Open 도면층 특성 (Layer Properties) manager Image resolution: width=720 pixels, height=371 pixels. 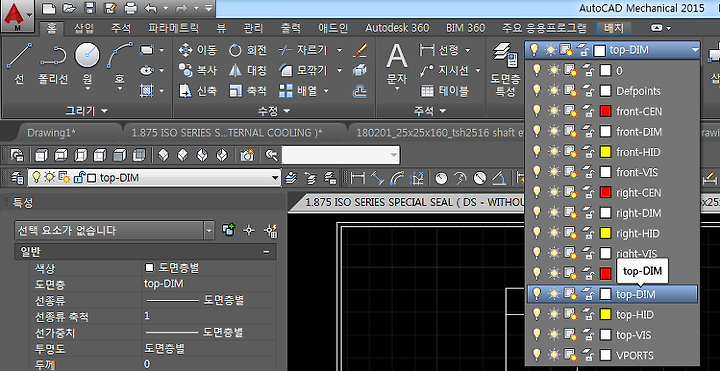506,69
